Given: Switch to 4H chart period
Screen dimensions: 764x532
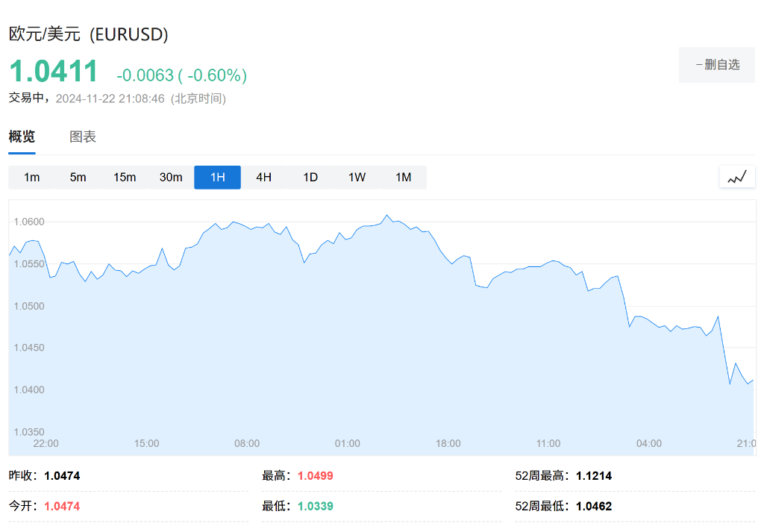Looking at the screenshot, I should point(263,178).
